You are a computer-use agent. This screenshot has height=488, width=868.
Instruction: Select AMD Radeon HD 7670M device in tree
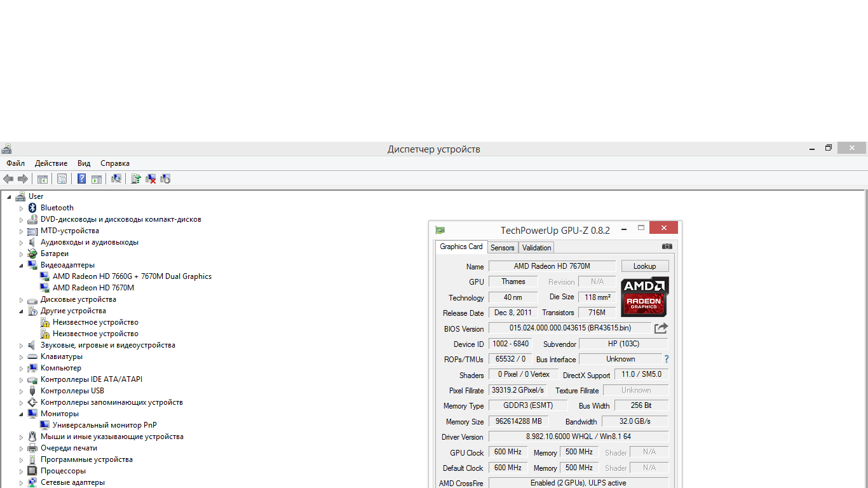[93, 288]
